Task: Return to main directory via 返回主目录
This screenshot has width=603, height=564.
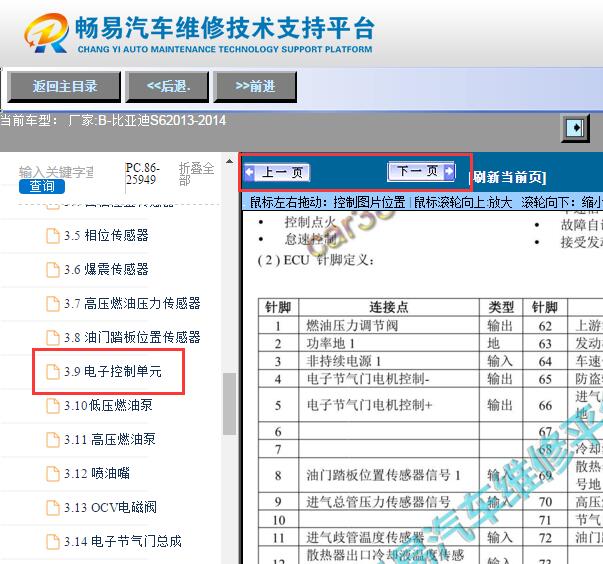Action: 64,87
